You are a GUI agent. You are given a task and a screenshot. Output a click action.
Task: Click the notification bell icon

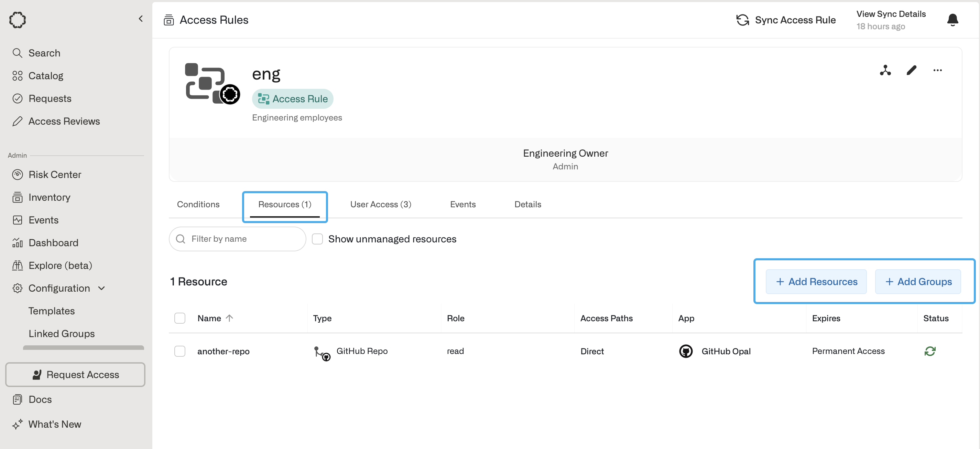click(x=952, y=20)
